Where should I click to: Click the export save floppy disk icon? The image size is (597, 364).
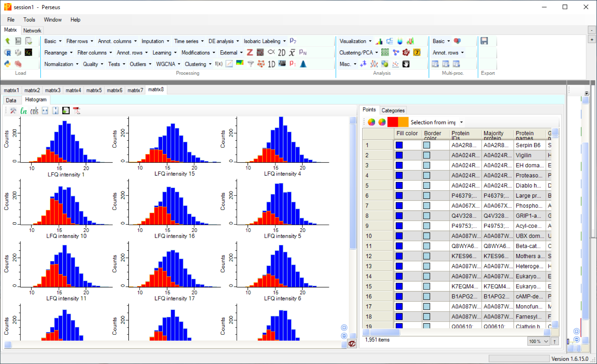(x=484, y=41)
